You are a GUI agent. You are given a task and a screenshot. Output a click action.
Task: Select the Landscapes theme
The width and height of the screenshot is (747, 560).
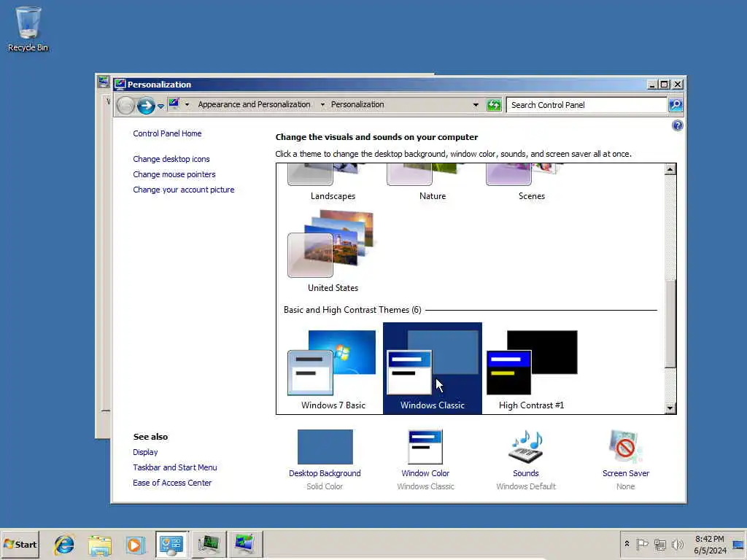click(x=333, y=182)
